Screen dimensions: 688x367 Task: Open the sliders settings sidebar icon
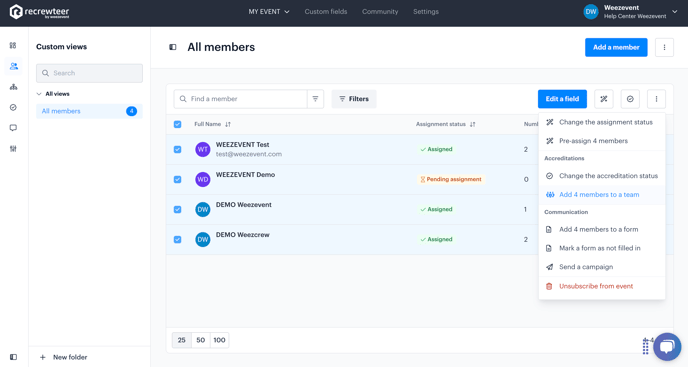tap(13, 149)
